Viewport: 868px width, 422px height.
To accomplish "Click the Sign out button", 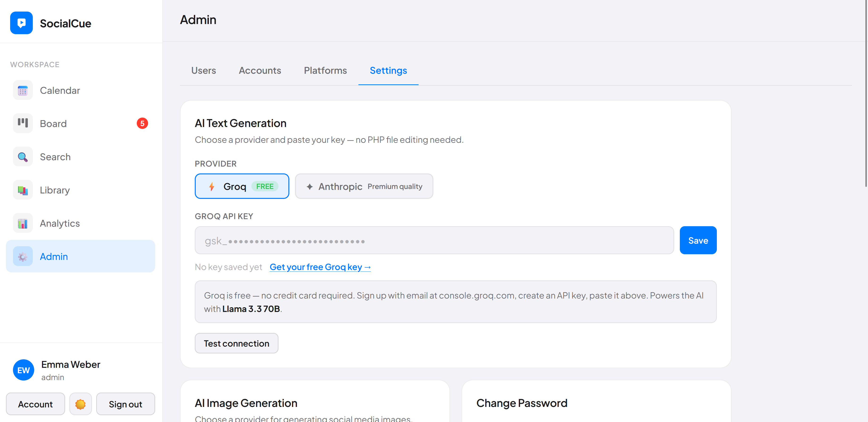I will pyautogui.click(x=125, y=404).
